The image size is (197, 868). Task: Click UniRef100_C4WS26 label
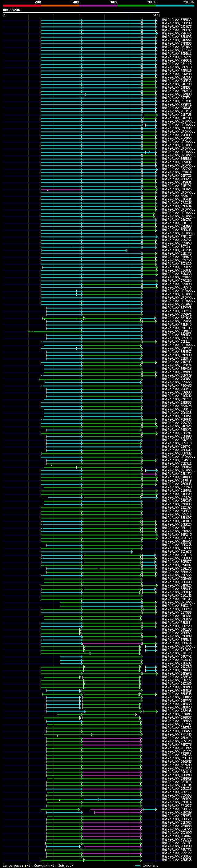(x=177, y=426)
